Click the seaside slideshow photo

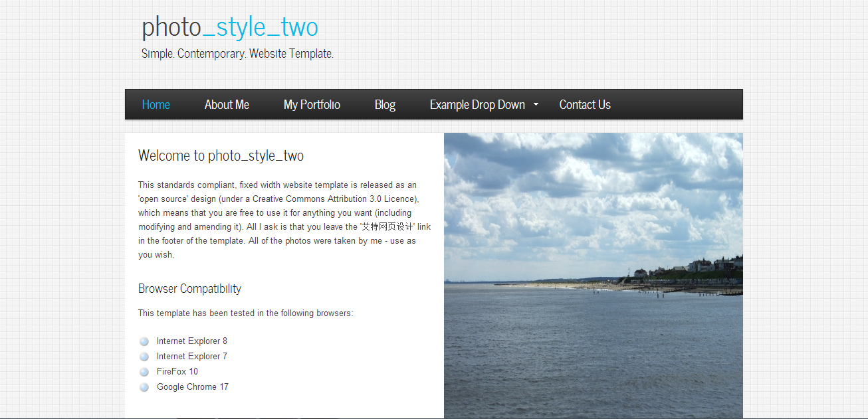tap(594, 276)
